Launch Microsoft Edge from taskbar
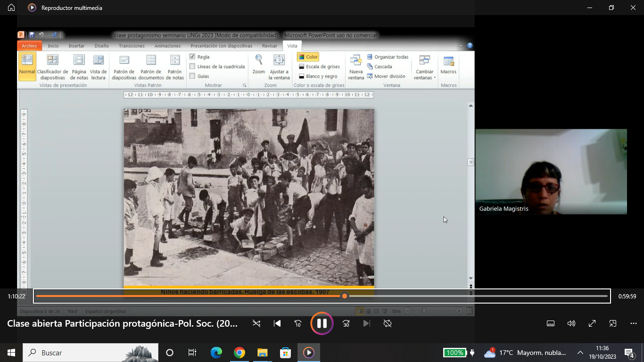The width and height of the screenshot is (644, 362). click(x=216, y=353)
